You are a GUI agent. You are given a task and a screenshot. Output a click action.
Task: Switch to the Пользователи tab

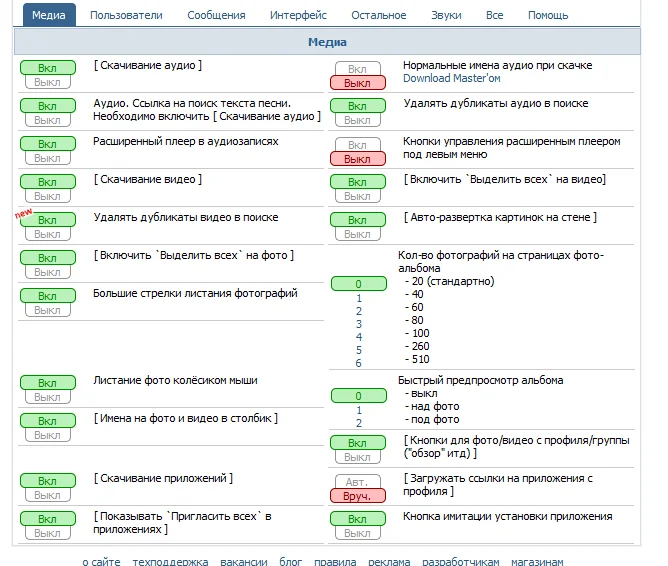pos(126,15)
